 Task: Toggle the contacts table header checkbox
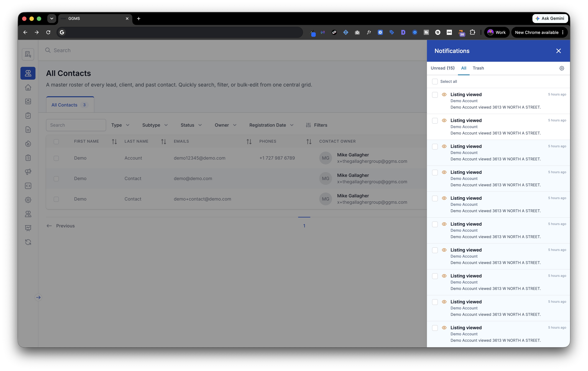pos(56,142)
